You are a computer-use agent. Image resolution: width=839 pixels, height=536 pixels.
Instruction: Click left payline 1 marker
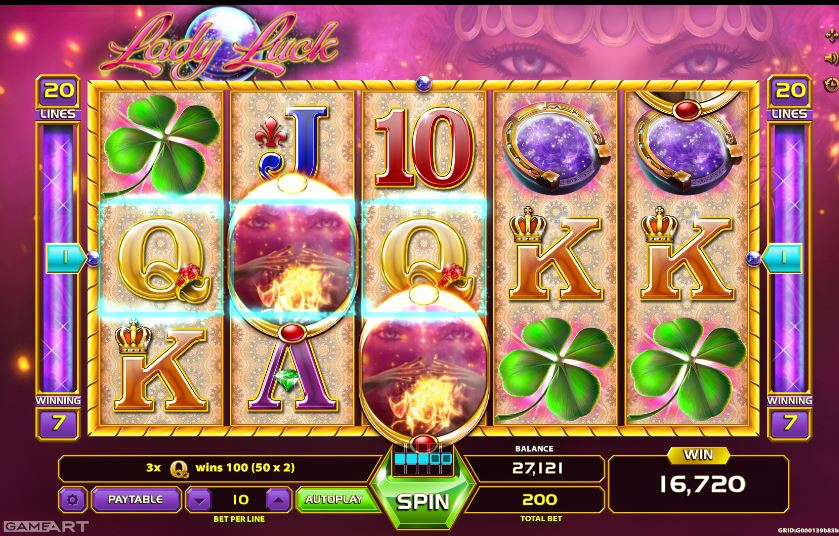[x=64, y=258]
